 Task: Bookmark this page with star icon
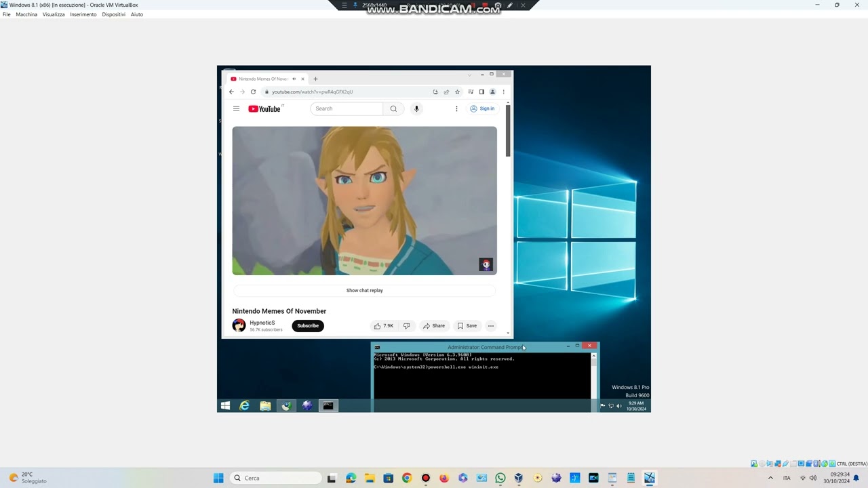point(457,91)
